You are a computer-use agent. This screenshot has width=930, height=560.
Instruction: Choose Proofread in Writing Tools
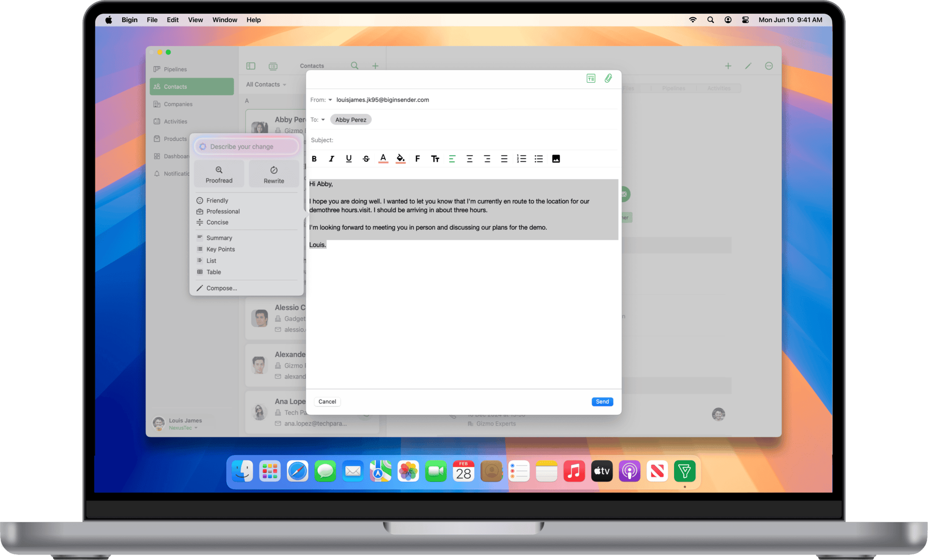coord(219,174)
